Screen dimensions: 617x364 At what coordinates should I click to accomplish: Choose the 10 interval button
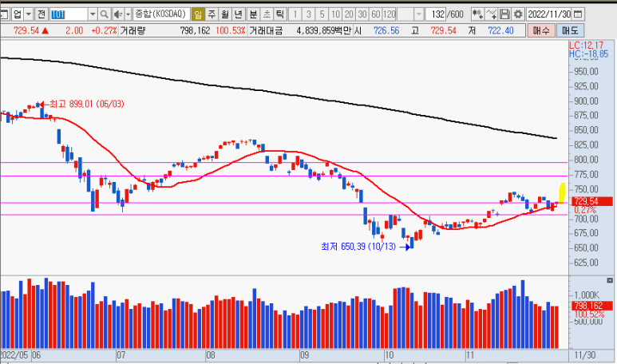[x=336, y=15]
